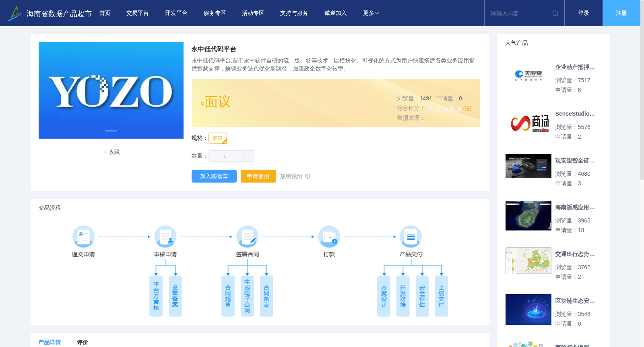Open 观安观智全链 product thumbnail
Viewport: 644px width, 347px height.
point(528,166)
